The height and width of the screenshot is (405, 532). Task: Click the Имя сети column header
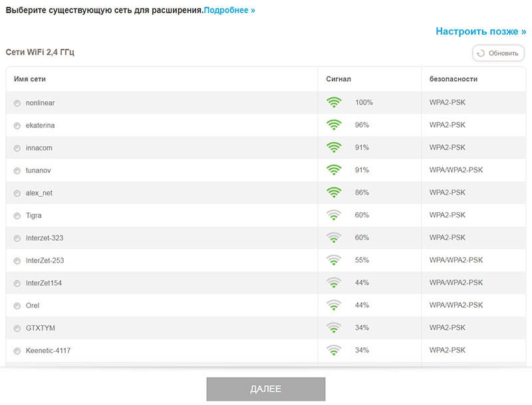[x=30, y=79]
